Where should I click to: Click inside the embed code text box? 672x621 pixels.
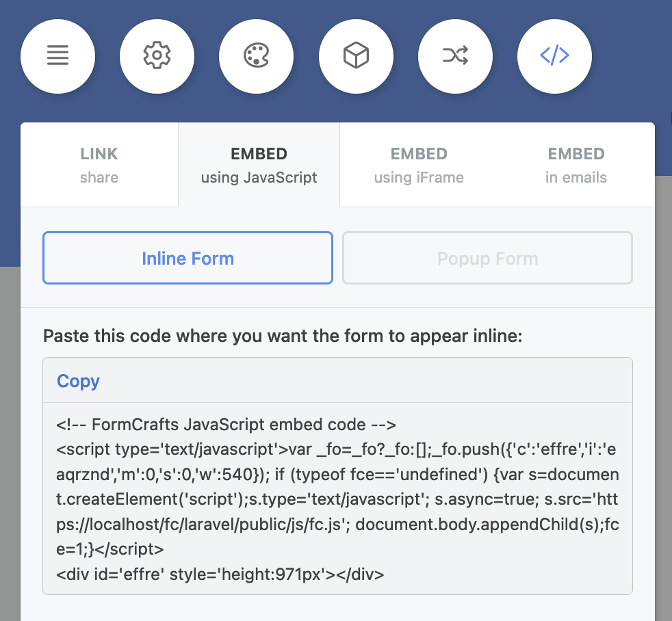tap(338, 499)
